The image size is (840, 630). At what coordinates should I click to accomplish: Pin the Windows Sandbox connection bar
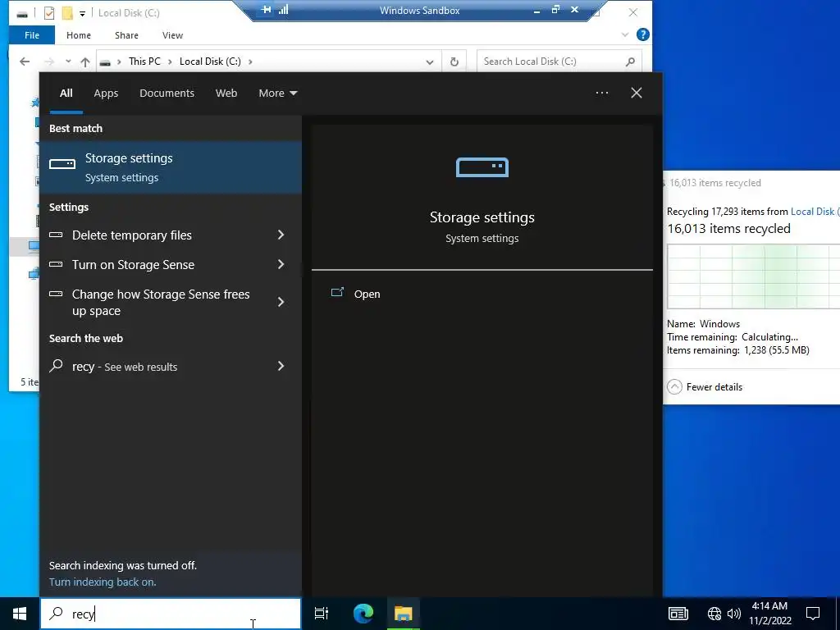267,10
